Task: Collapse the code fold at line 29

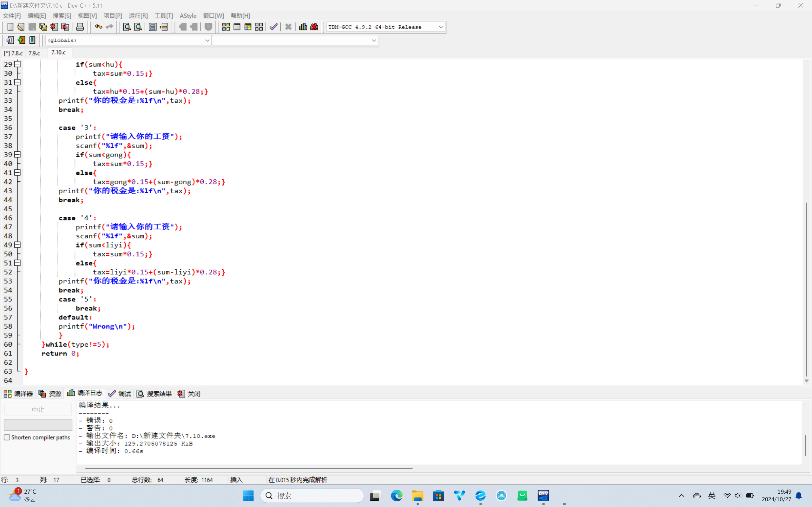Action: [x=17, y=64]
